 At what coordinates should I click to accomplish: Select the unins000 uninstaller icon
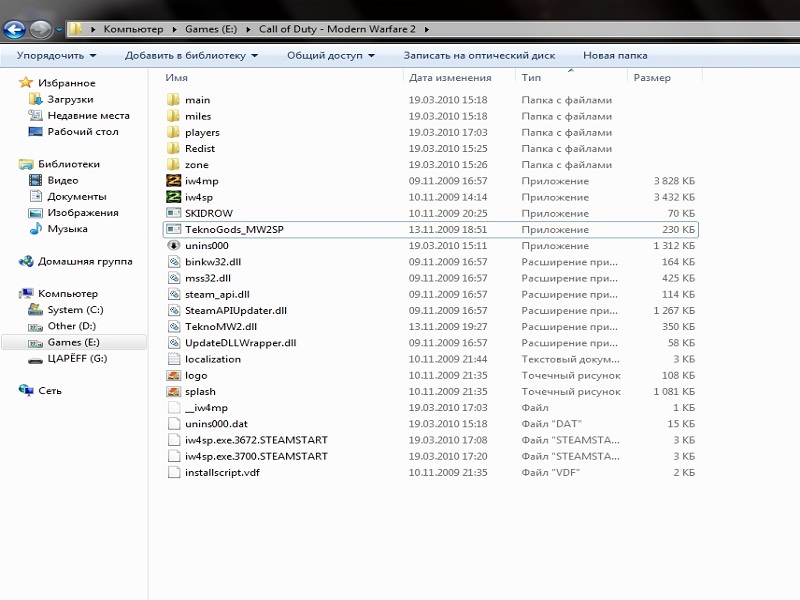tap(173, 245)
